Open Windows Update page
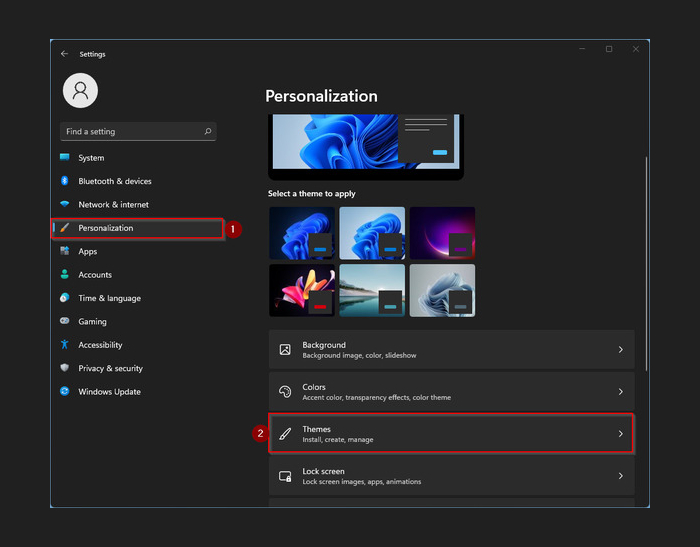This screenshot has height=547, width=700. click(x=138, y=392)
